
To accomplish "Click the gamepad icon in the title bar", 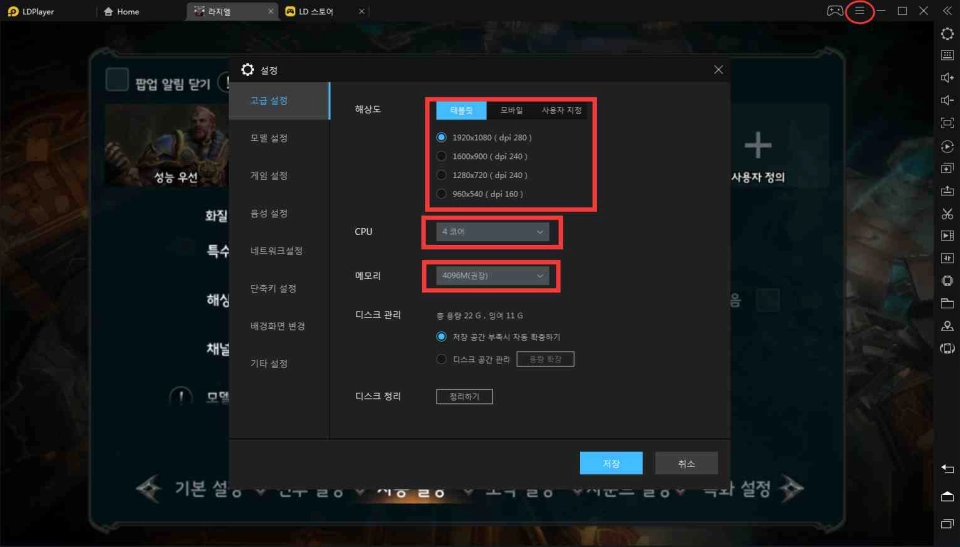I will [x=835, y=11].
